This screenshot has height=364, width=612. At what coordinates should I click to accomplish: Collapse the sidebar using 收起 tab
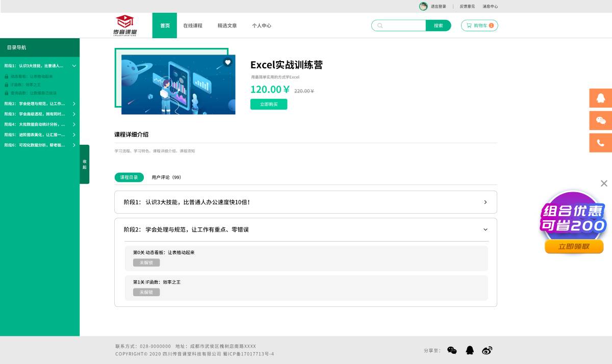tap(84, 165)
